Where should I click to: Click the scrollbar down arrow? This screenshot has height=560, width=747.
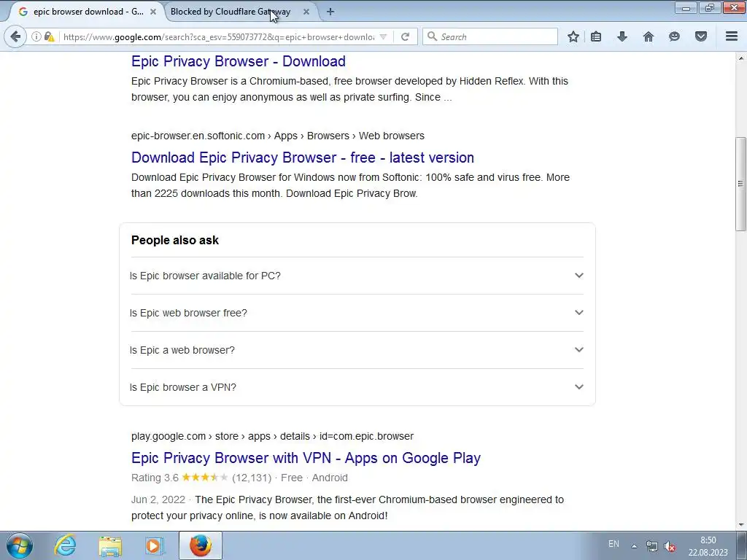coord(740,525)
